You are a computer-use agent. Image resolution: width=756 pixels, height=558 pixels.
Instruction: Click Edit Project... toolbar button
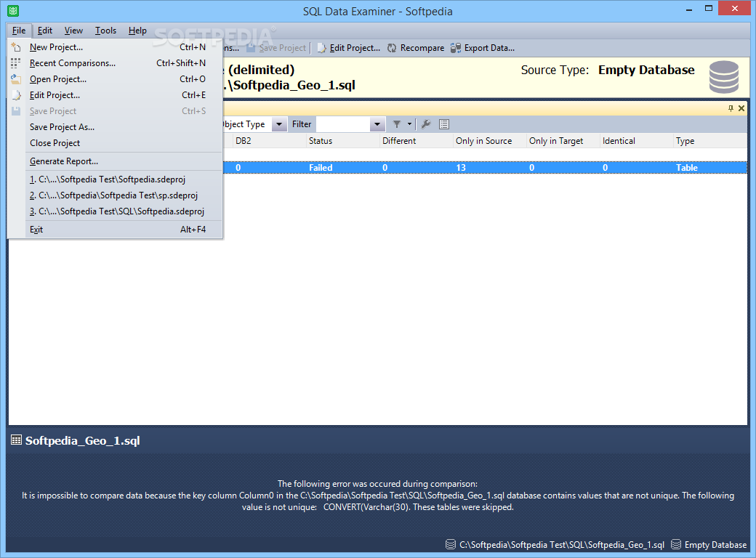pos(349,48)
